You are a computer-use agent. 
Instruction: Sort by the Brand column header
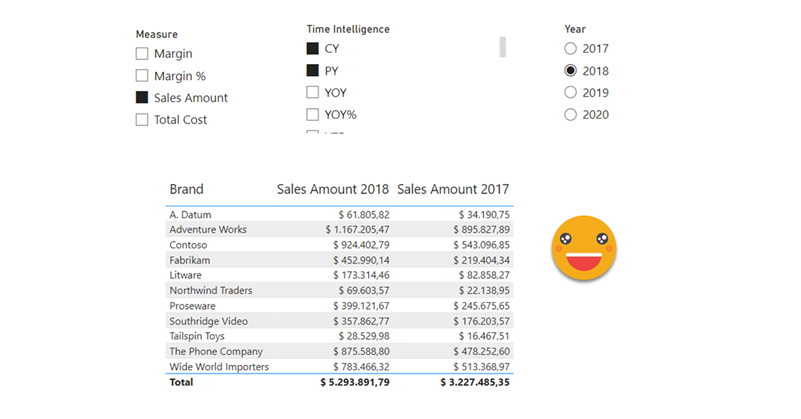point(187,189)
